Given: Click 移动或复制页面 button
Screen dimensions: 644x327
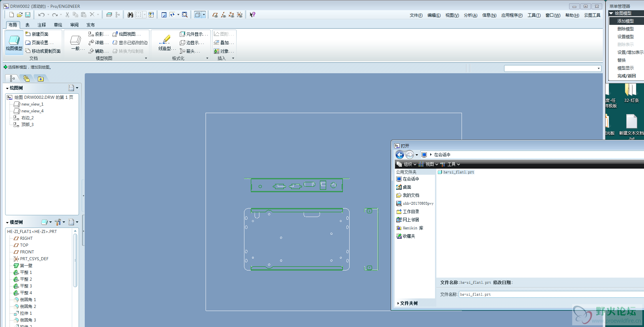Looking at the screenshot, I should tap(43, 51).
